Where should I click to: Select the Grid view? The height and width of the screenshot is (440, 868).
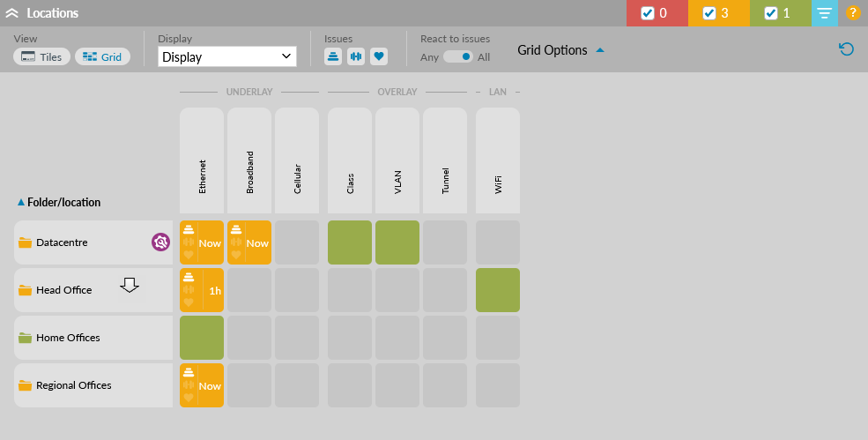pyautogui.click(x=102, y=56)
